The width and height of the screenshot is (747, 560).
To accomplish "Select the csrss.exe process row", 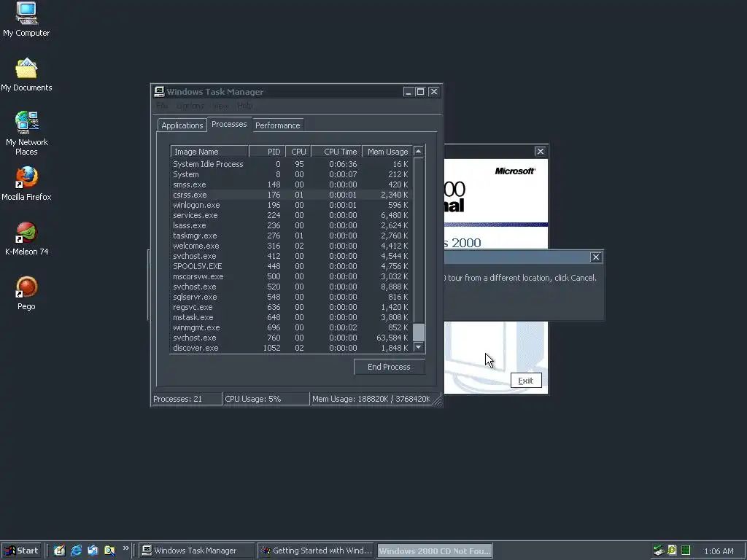I will point(291,195).
